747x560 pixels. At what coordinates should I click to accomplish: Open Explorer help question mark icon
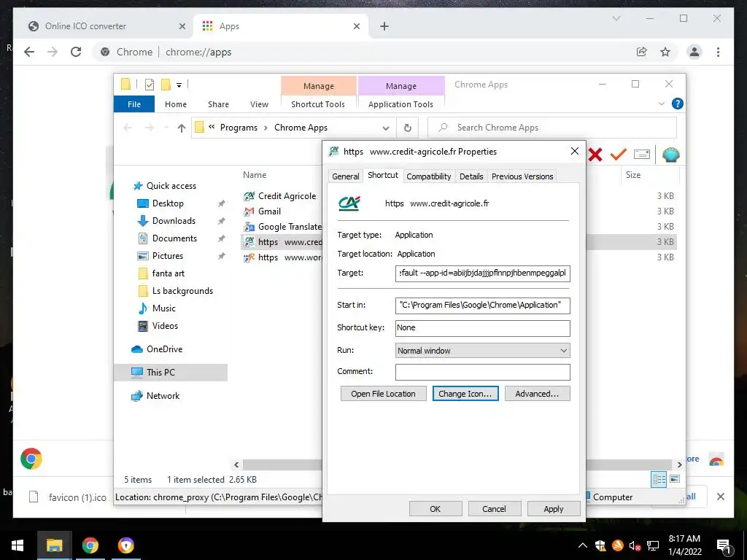click(x=677, y=104)
